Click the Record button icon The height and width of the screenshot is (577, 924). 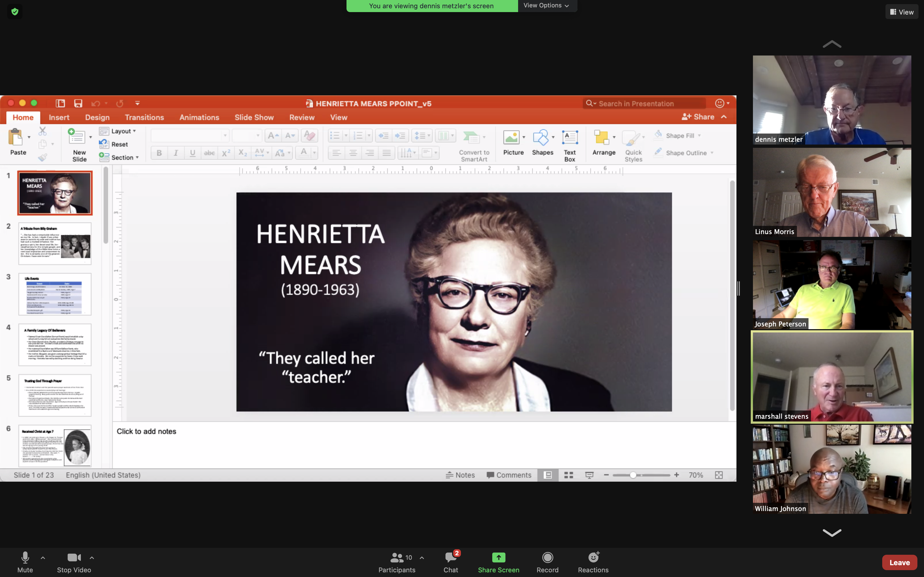[x=547, y=557]
